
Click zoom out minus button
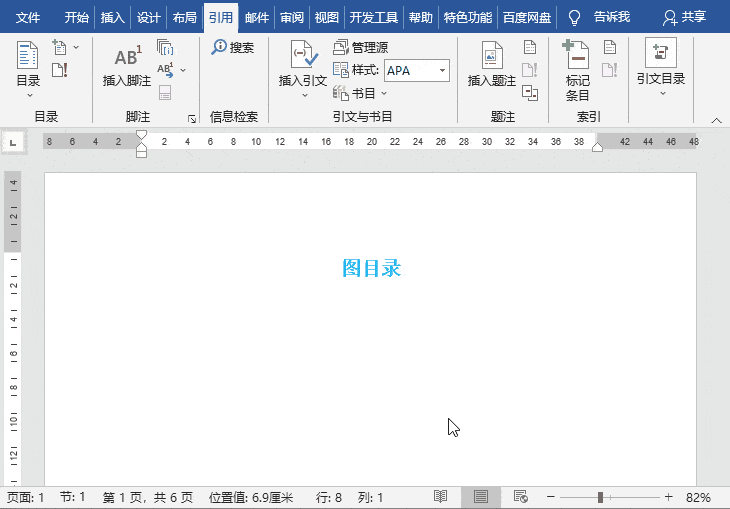click(x=550, y=497)
